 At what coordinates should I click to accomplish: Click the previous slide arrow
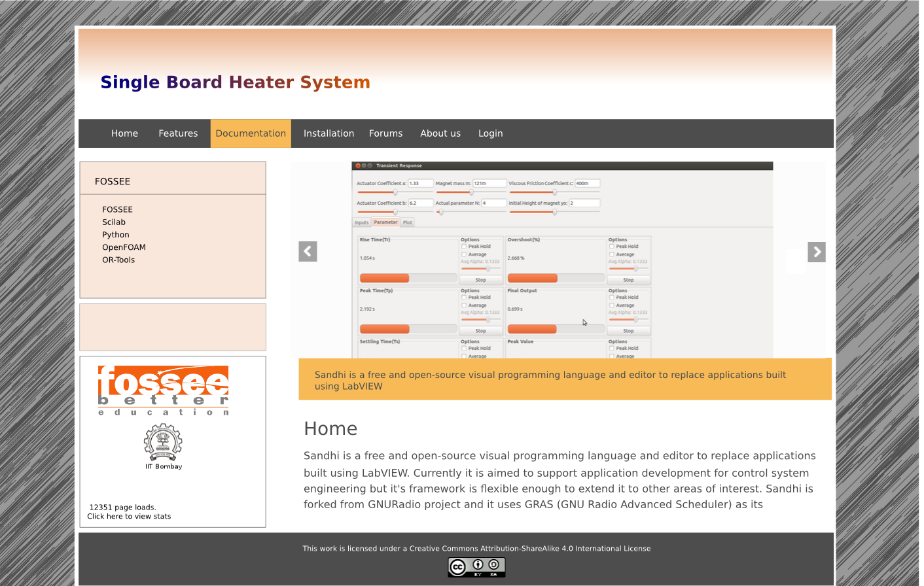tap(308, 252)
